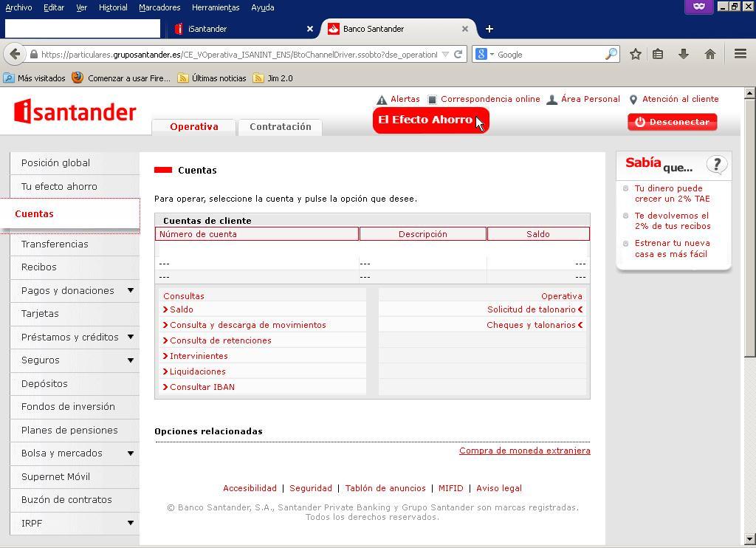The image size is (756, 548).
Task: Click the Número de cuenta column header
Action: [x=256, y=234]
